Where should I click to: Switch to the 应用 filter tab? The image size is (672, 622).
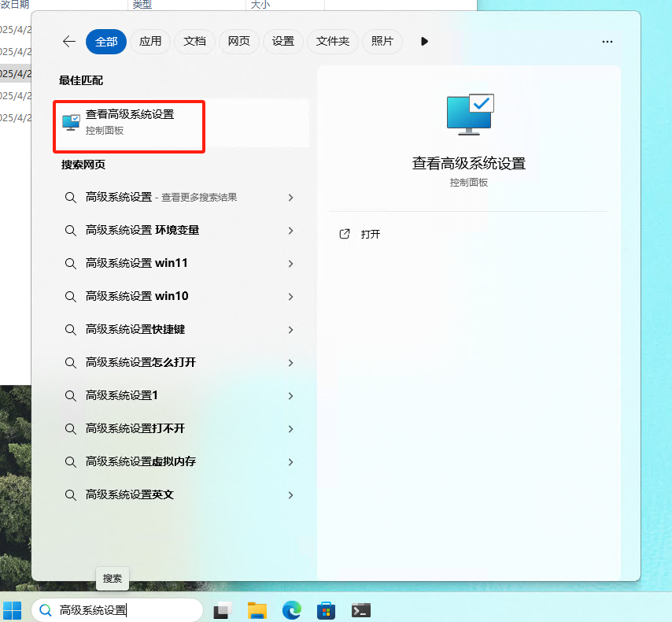150,42
